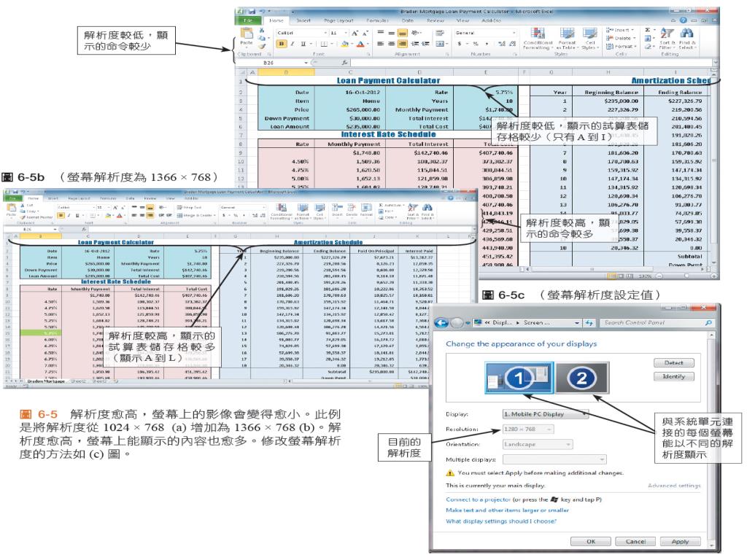747x560 pixels.
Task: Click the Detect button
Action: click(x=673, y=363)
